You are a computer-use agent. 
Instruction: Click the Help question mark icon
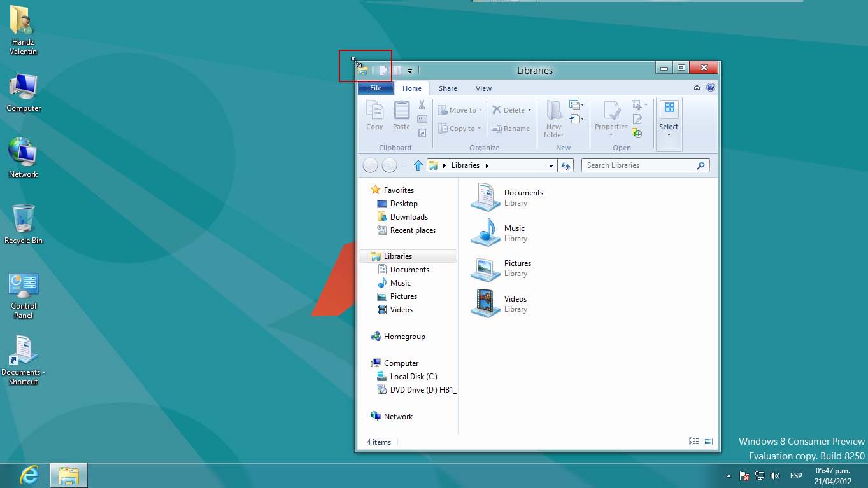point(711,88)
